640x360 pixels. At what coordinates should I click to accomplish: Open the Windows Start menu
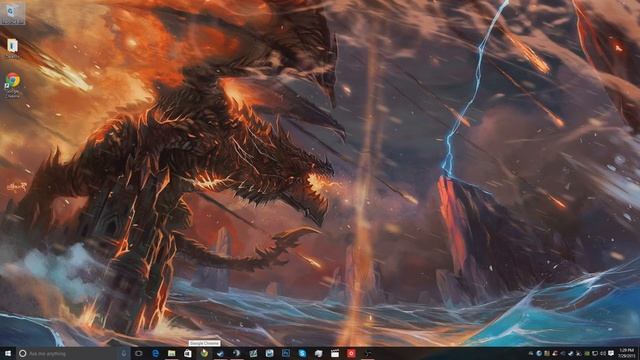[8, 353]
